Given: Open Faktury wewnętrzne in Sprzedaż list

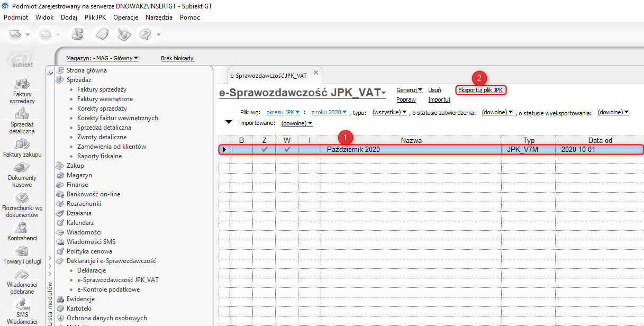Looking at the screenshot, I should [x=105, y=99].
